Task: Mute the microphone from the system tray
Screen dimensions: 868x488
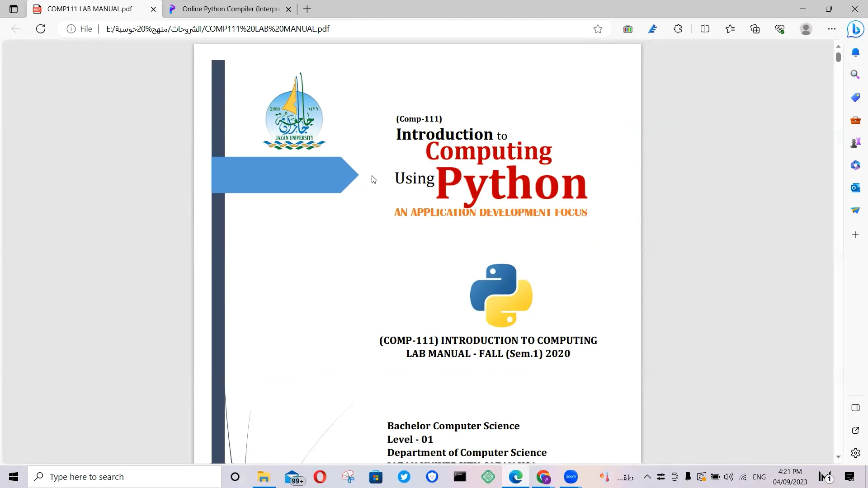Action: click(688, 477)
